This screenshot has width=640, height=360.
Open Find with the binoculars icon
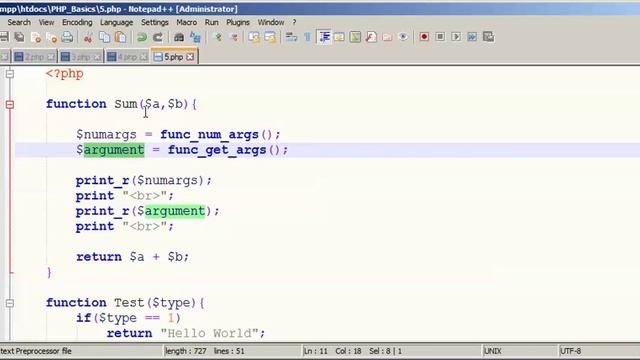tap(179, 37)
